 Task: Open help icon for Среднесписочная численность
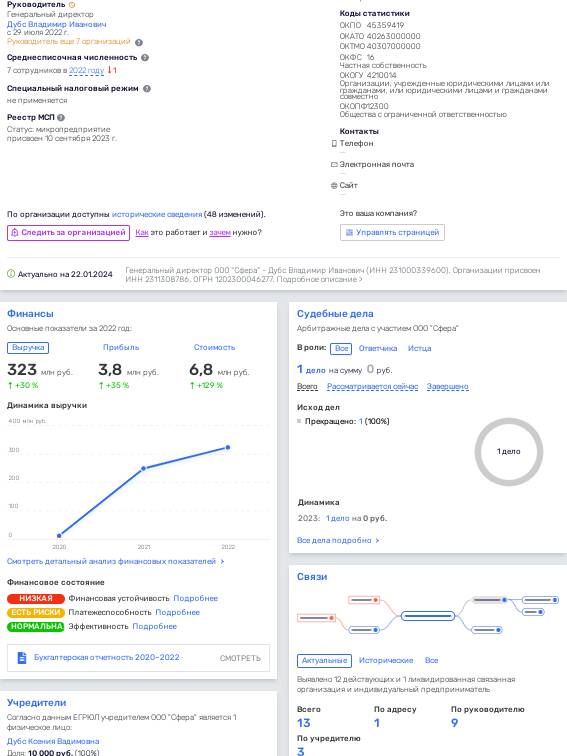(x=145, y=58)
